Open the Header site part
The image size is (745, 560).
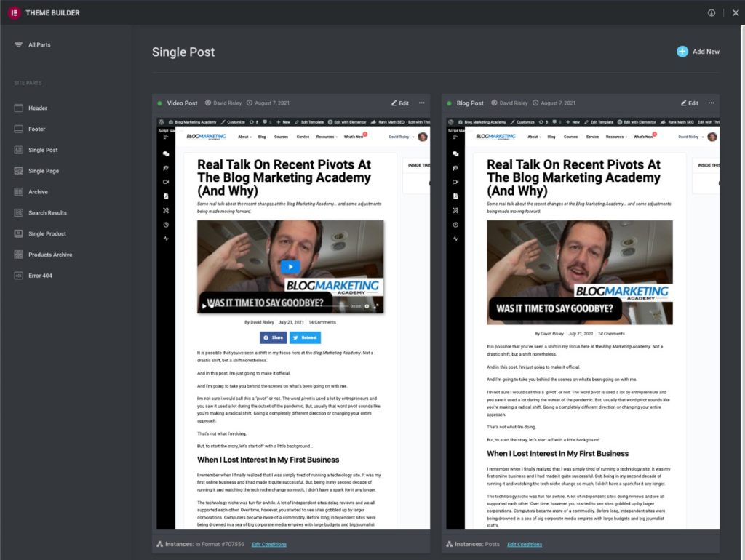pos(38,108)
